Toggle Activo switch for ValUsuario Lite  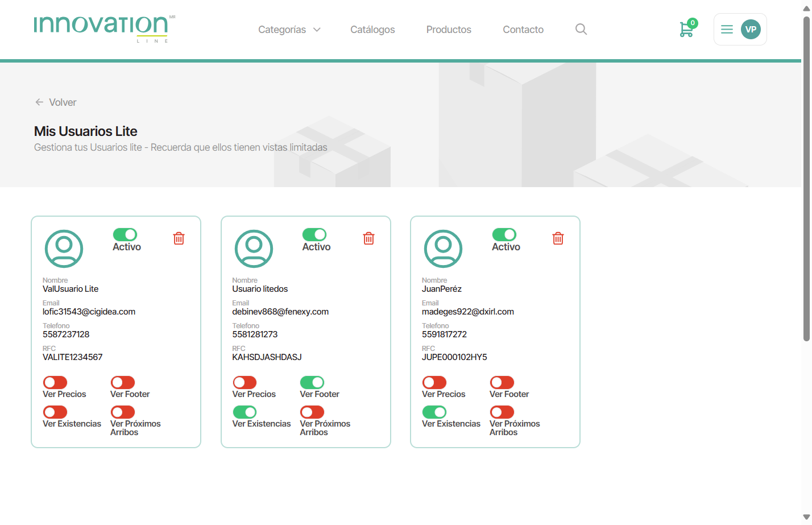coord(125,234)
